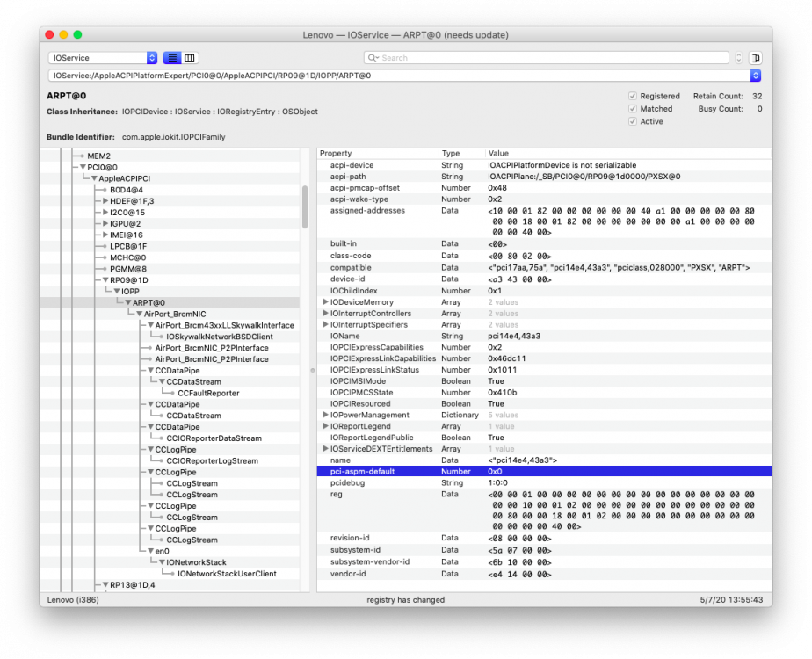Screen dimensions: 812x659
Task: Toggle the Registered checkbox
Action: pyautogui.click(x=633, y=96)
